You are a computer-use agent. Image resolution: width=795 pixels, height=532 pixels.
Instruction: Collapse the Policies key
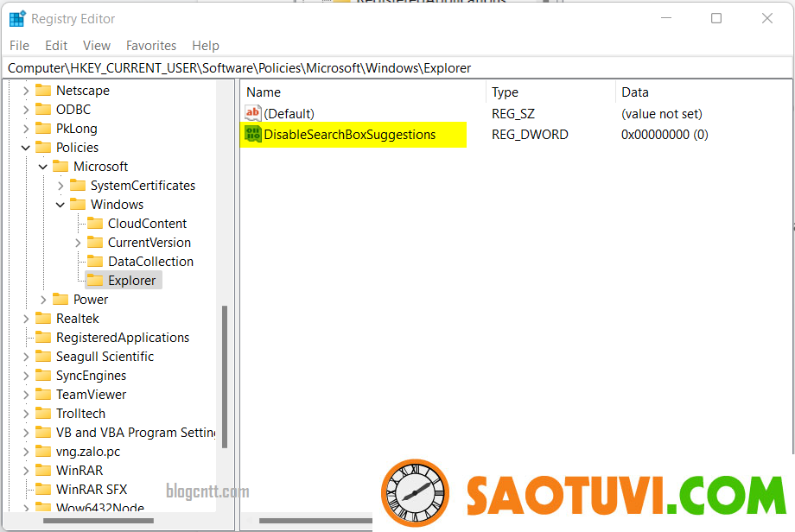click(26, 148)
